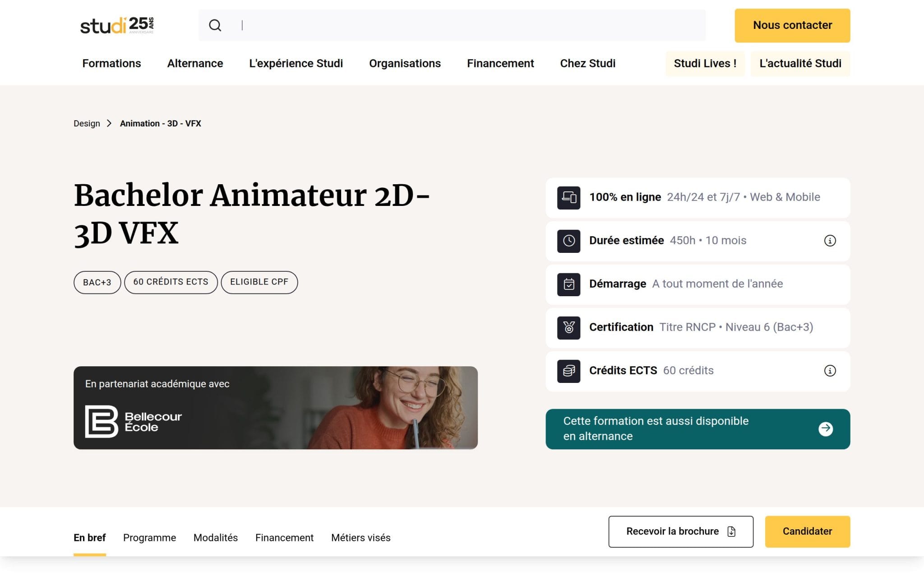Open the info icon for Crédits ECTS

tap(830, 371)
